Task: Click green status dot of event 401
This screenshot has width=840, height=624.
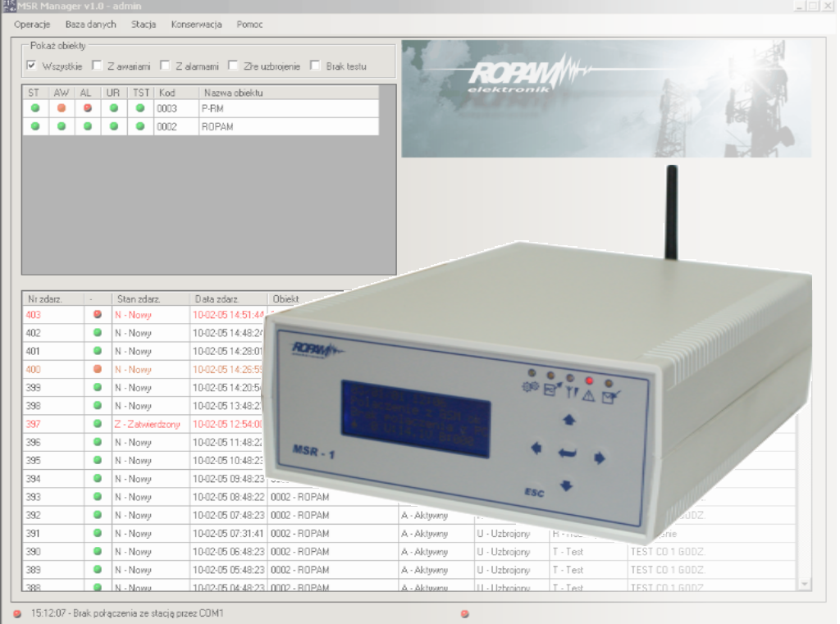Action: pos(98,351)
